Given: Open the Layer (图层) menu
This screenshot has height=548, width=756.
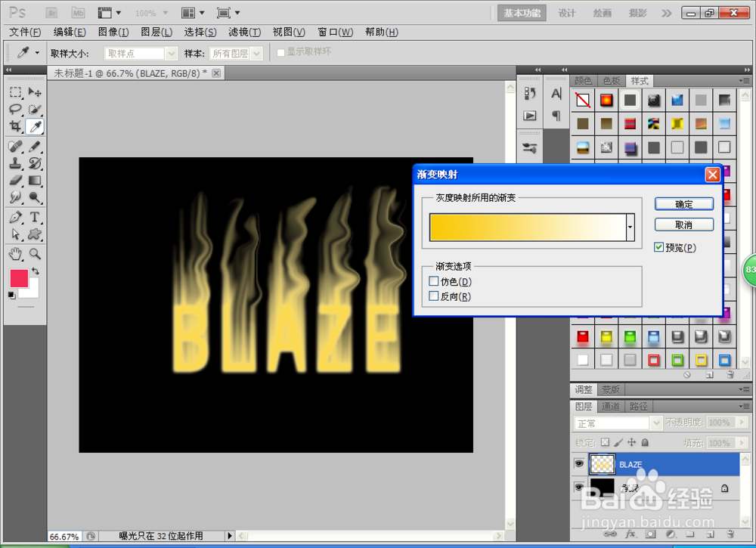Looking at the screenshot, I should pos(156,32).
